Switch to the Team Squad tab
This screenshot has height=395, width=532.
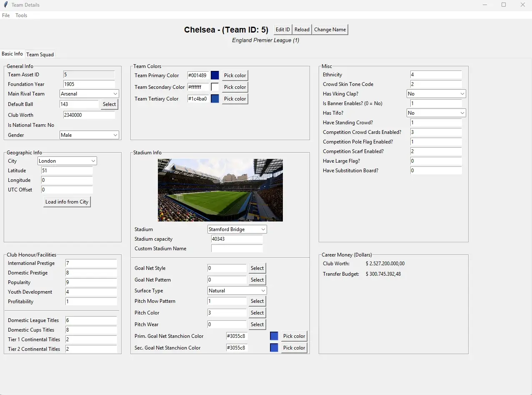pos(40,54)
